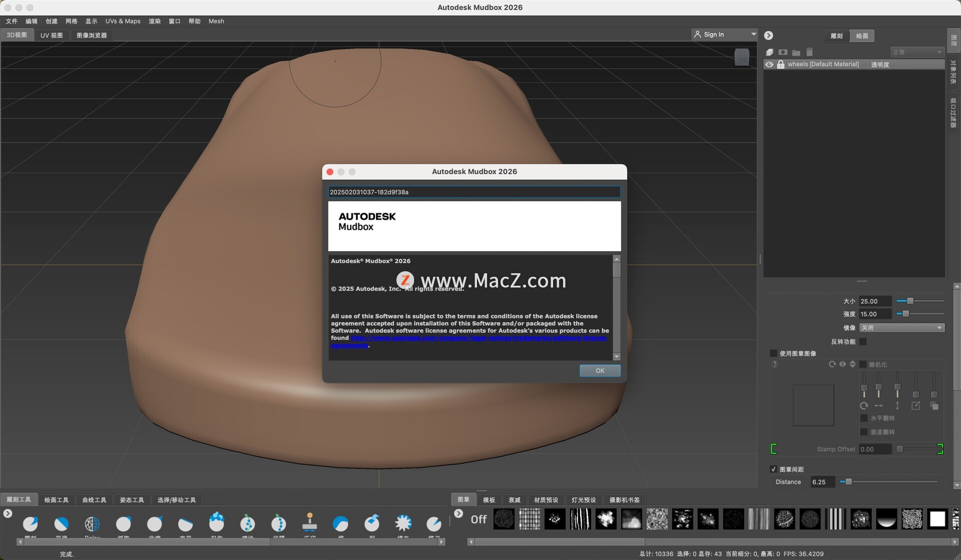Select the Knife (铣刀) sculpt tool icon
The height and width of the screenshot is (560, 961).
tap(434, 523)
